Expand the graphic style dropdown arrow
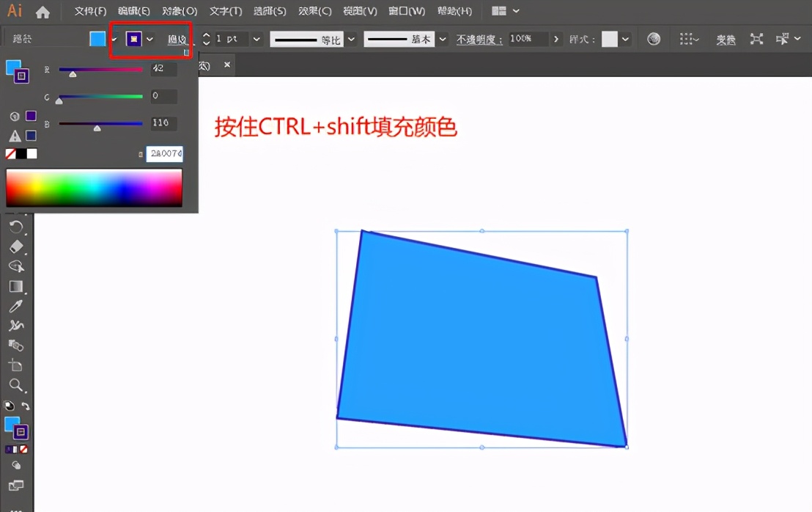Screen dimensions: 812x512 626,39
